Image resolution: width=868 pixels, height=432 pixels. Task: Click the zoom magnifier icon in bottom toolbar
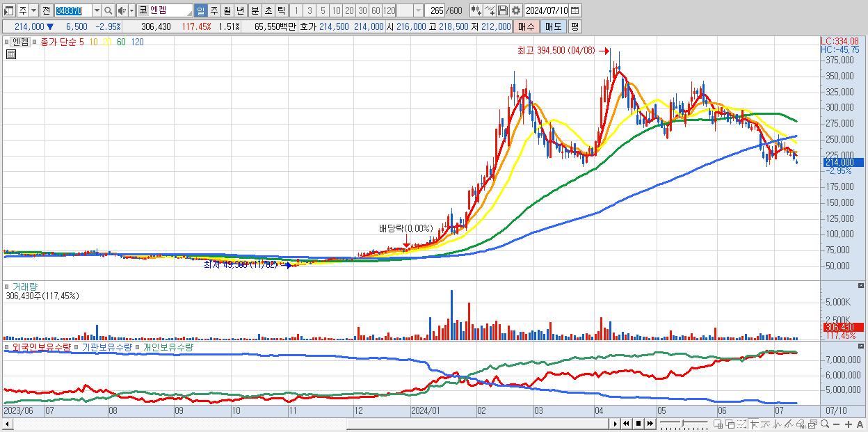825,424
